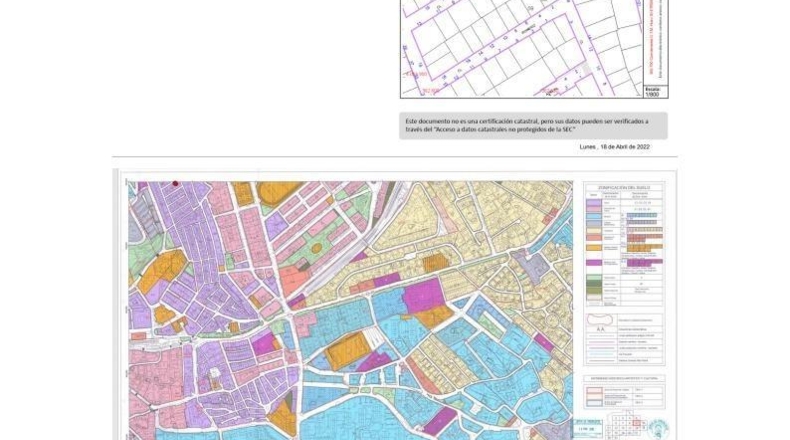The height and width of the screenshot is (440, 790).
Task: Click the pink outlined boundary symbol in legend
Action: [600, 320]
